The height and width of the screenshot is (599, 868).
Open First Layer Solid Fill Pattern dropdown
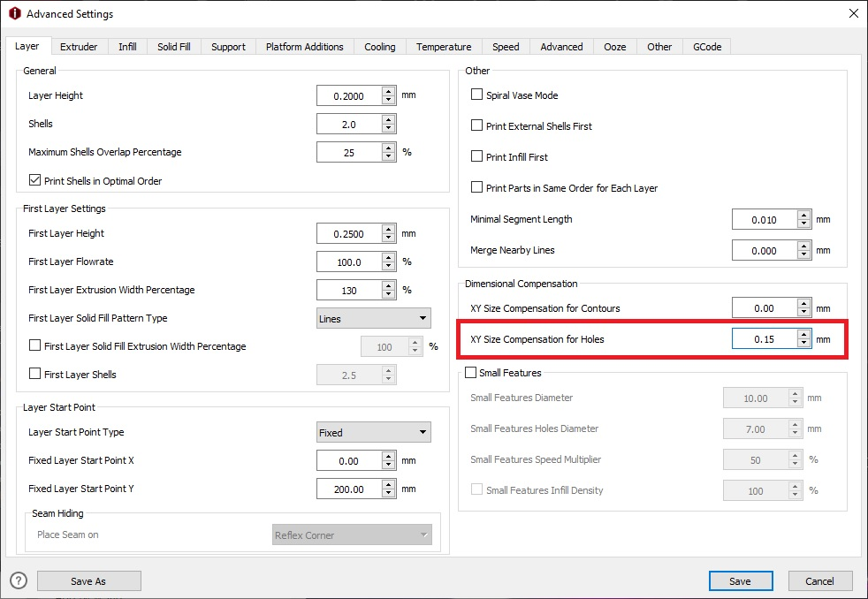[373, 318]
